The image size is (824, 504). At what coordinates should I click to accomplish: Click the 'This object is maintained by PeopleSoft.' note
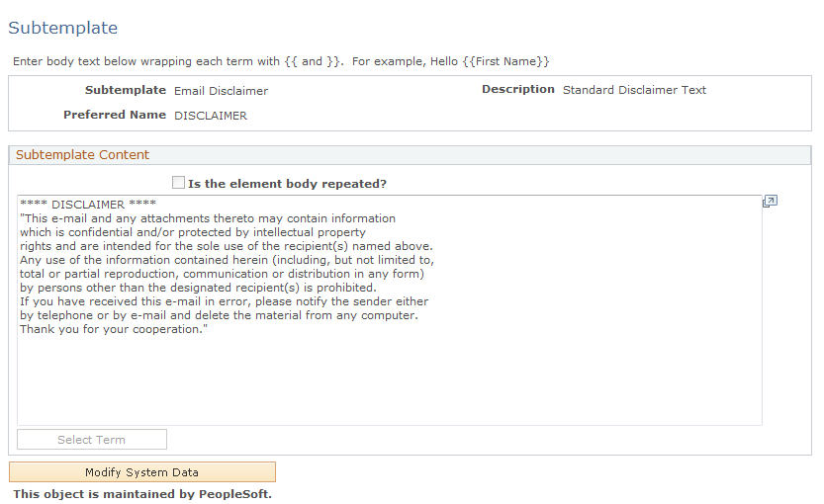pos(142,494)
